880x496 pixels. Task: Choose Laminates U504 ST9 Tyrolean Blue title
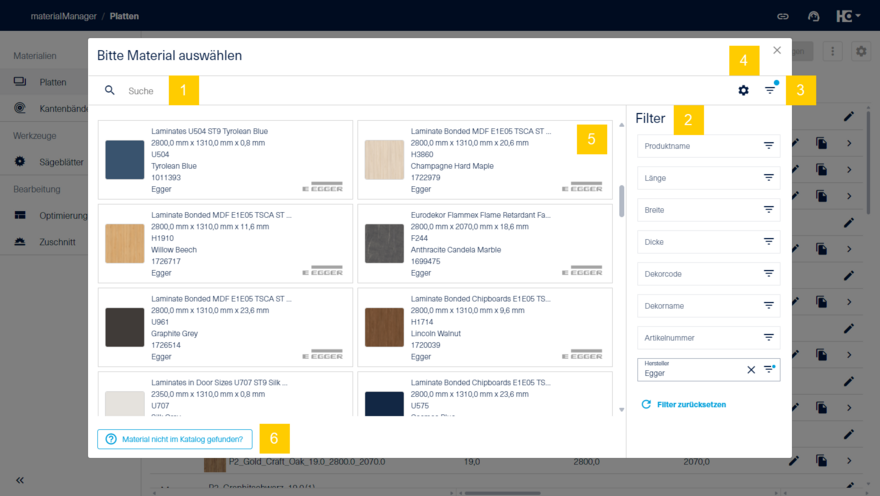click(x=209, y=131)
